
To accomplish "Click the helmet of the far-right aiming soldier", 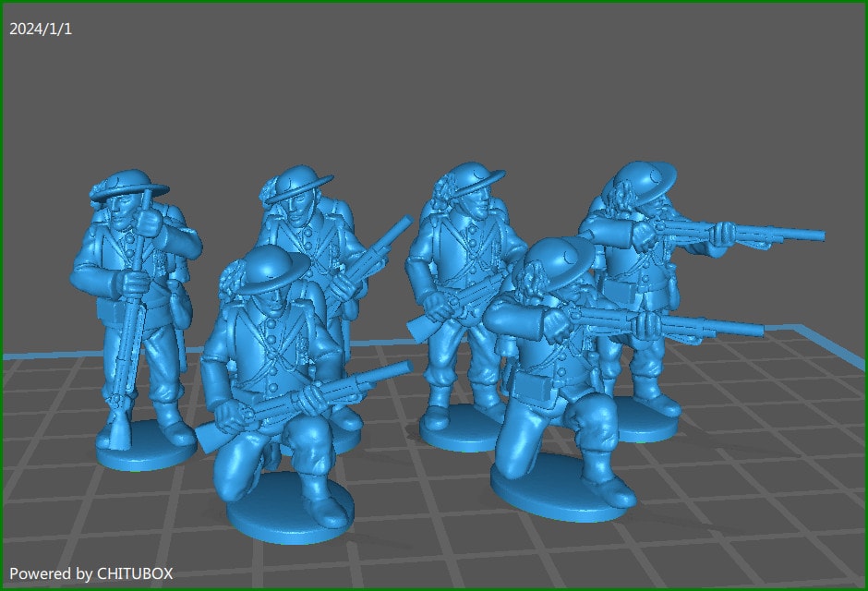I will 646,180.
